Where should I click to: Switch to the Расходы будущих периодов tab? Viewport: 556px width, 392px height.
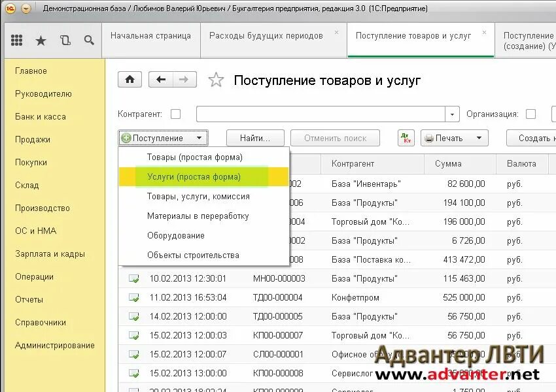(x=266, y=36)
